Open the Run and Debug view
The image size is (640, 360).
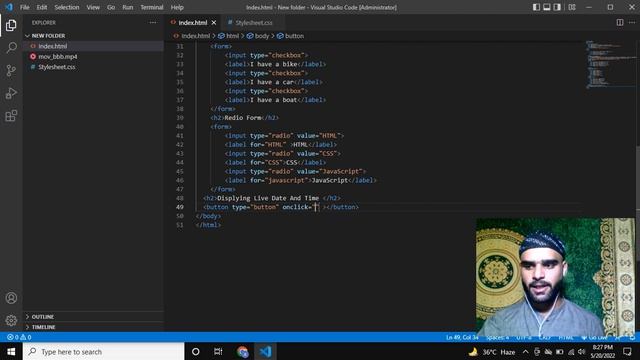coord(11,93)
